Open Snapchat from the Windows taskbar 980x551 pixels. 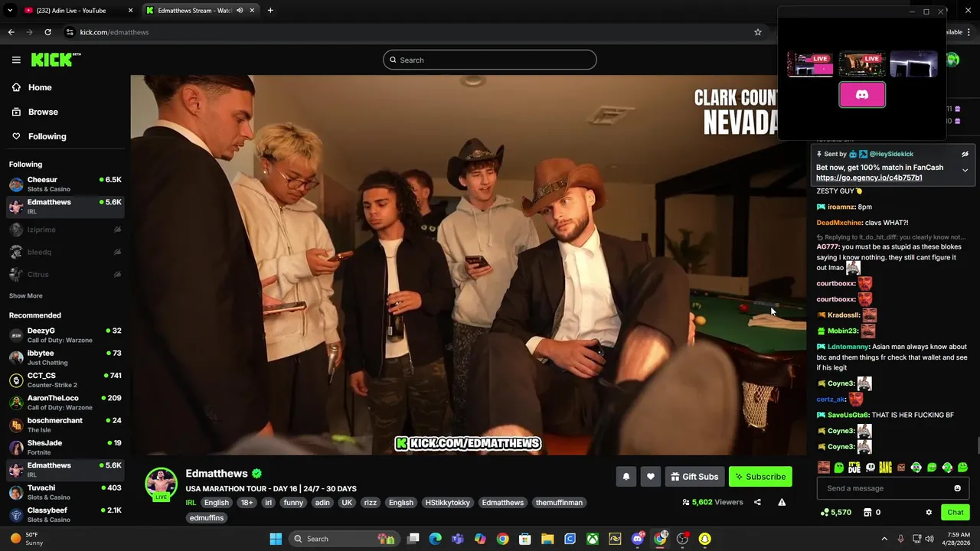704,539
